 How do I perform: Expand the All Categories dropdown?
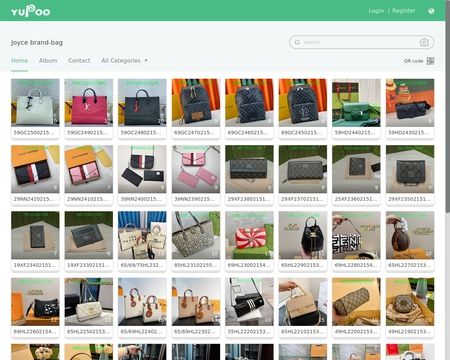coord(124,61)
